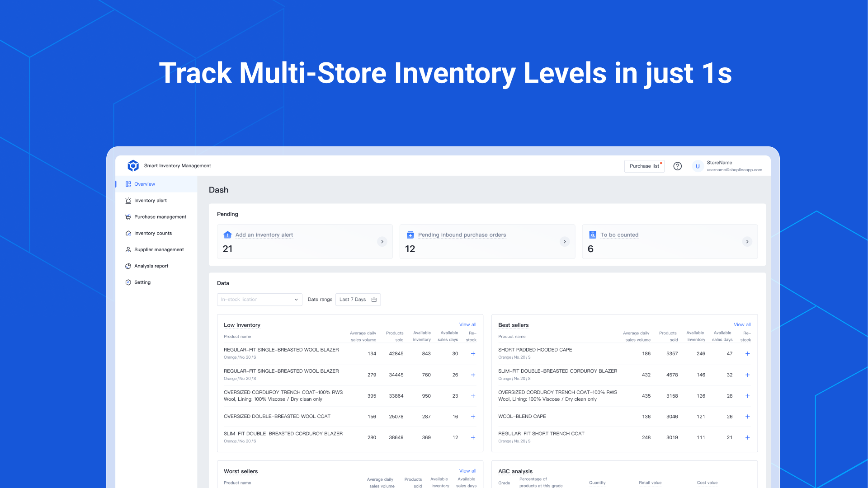Click the Analysis report pie chart icon

click(128, 266)
